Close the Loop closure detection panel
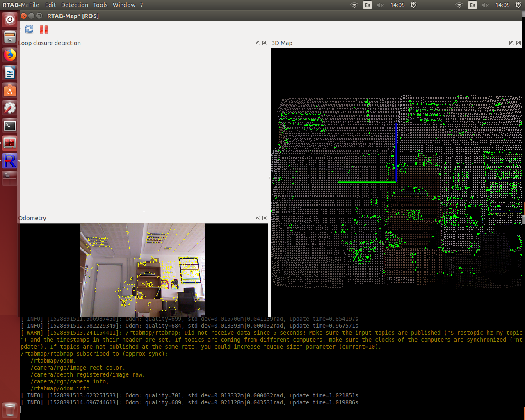The height and width of the screenshot is (420, 525). coord(265,43)
